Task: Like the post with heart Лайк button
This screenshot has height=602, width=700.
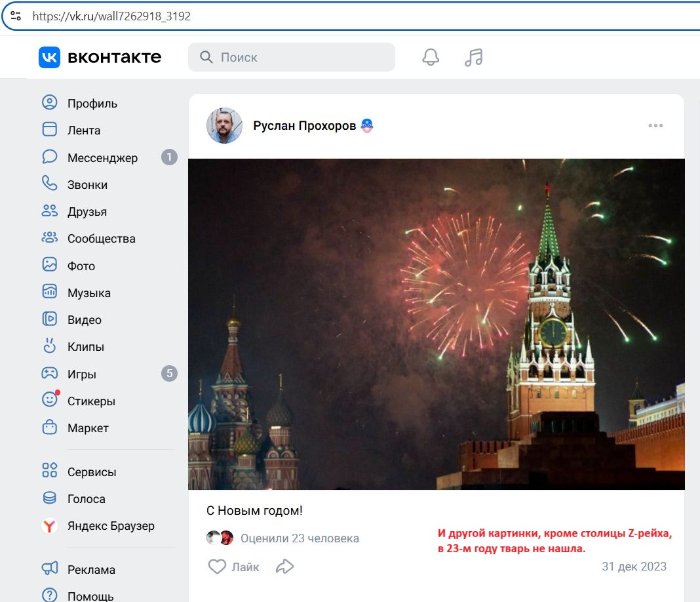Action: click(x=233, y=567)
